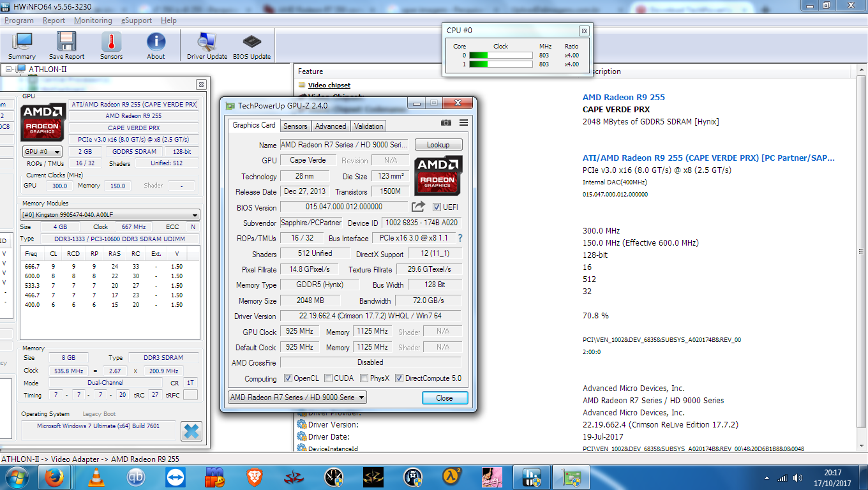Viewport: 868px width, 490px height.
Task: Toggle the OpenCL checkbox
Action: pyautogui.click(x=288, y=378)
